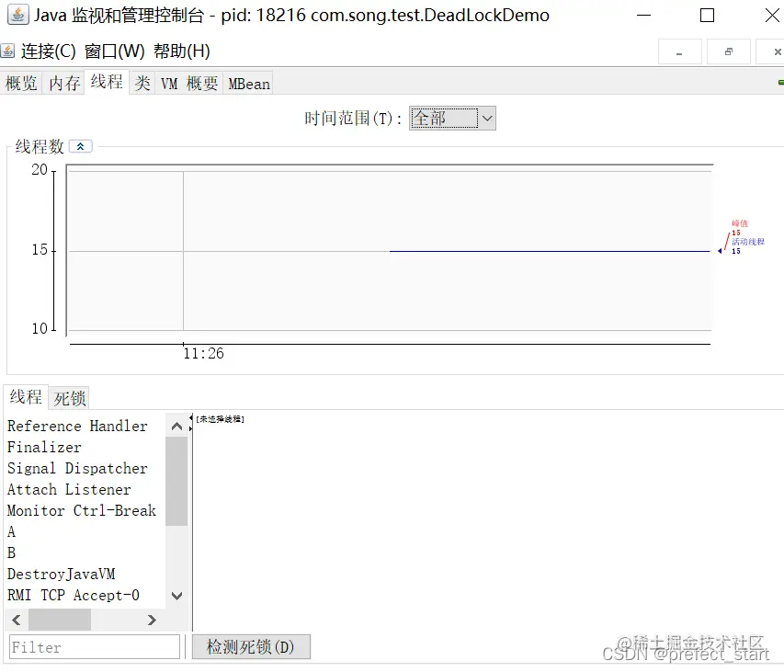Open the 帮助(H) menu
The width and height of the screenshot is (784, 672).
click(x=181, y=51)
